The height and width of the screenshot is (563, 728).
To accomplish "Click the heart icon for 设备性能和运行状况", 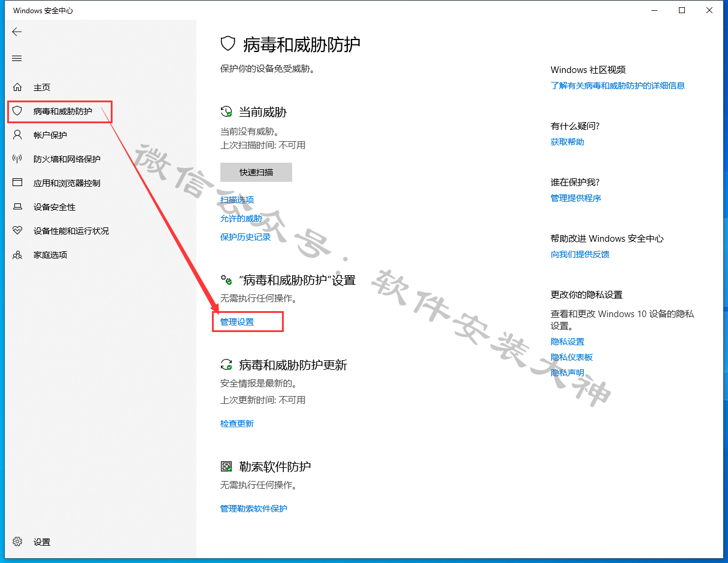I will tap(17, 230).
